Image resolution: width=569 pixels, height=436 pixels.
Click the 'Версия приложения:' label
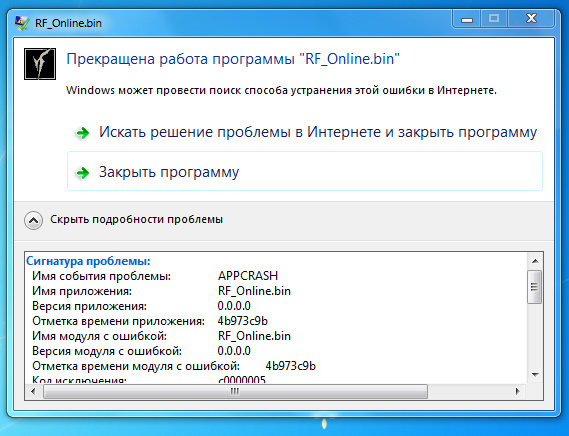tap(89, 306)
